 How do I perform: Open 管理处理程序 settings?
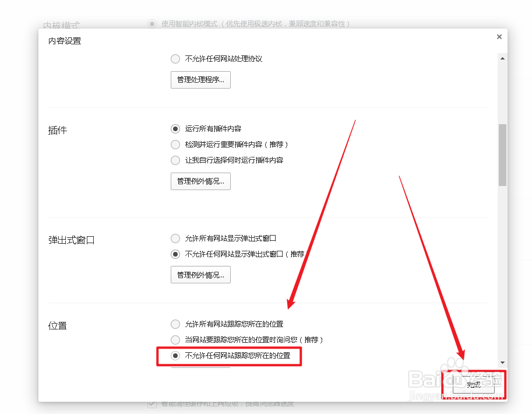[x=200, y=80]
